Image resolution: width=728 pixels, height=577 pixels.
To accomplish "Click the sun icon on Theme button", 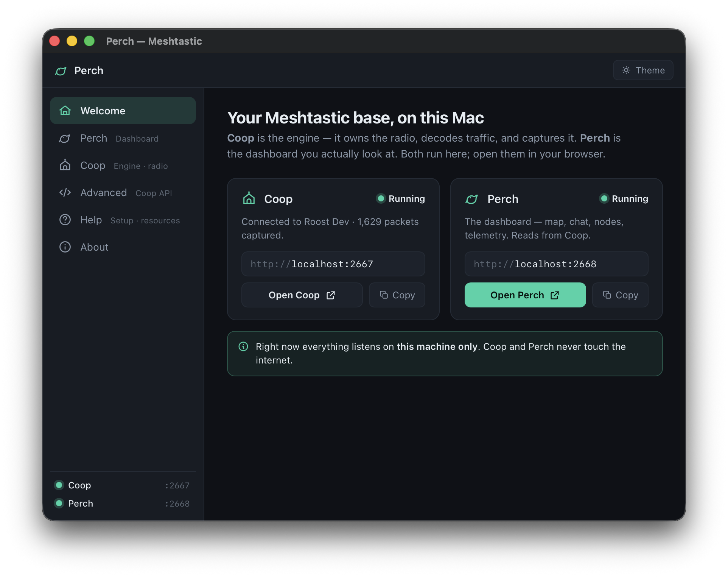I will (x=626, y=70).
